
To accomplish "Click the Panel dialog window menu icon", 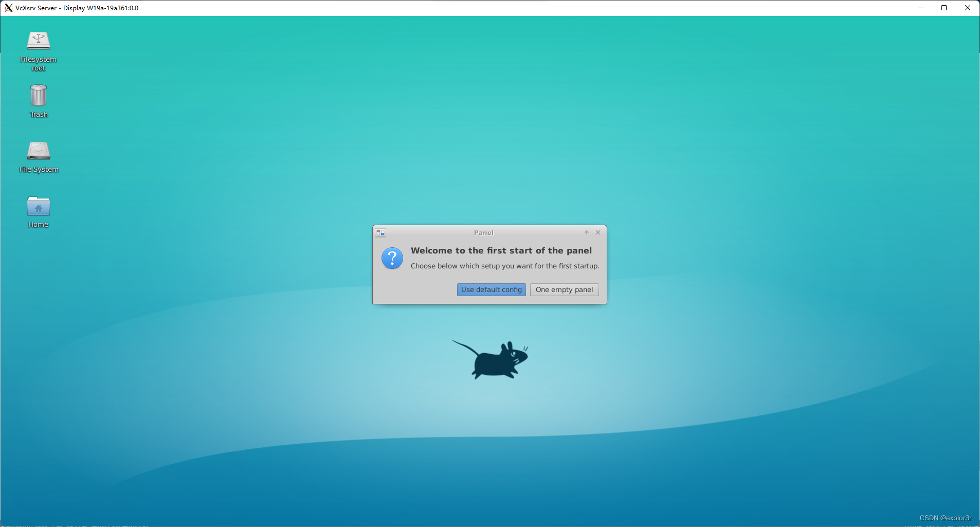I will pyautogui.click(x=380, y=233).
